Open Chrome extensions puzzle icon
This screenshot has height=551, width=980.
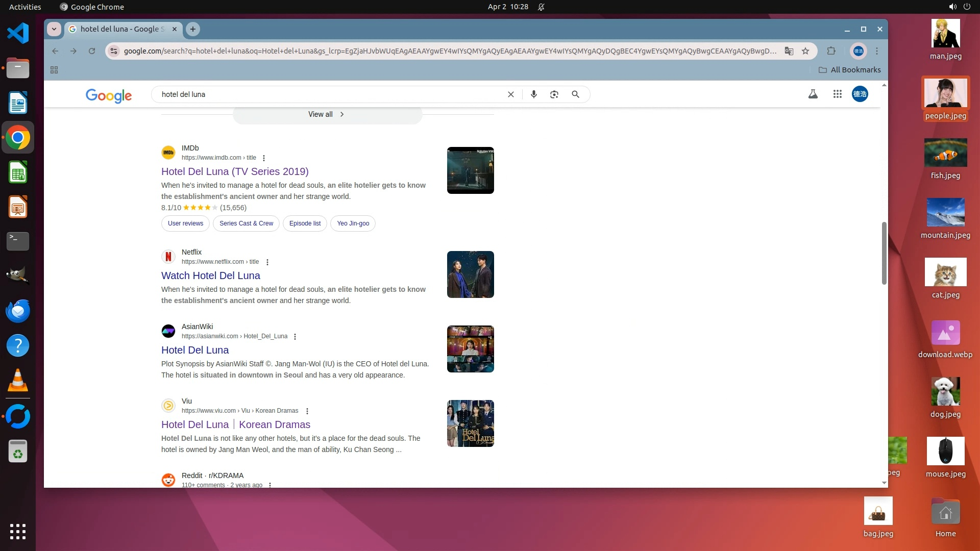831,51
